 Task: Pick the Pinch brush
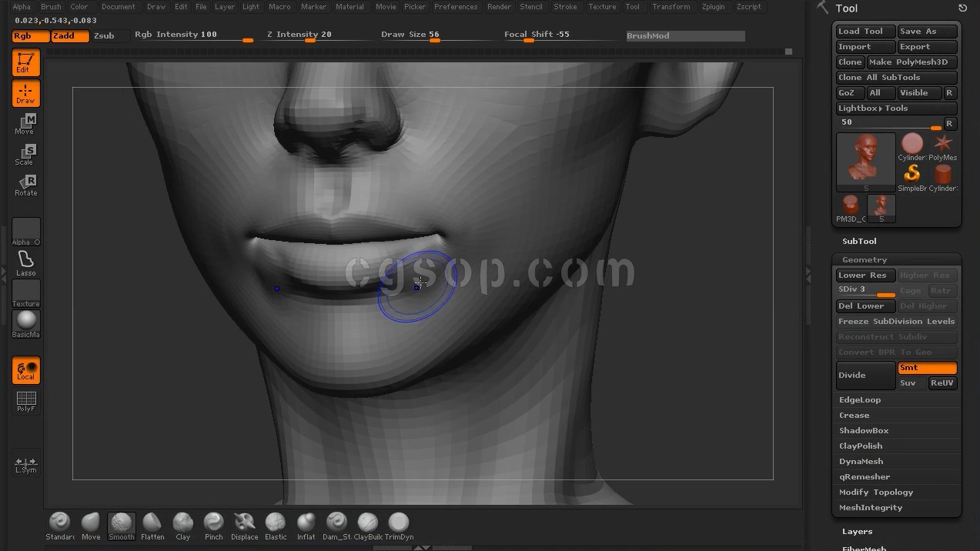click(214, 526)
